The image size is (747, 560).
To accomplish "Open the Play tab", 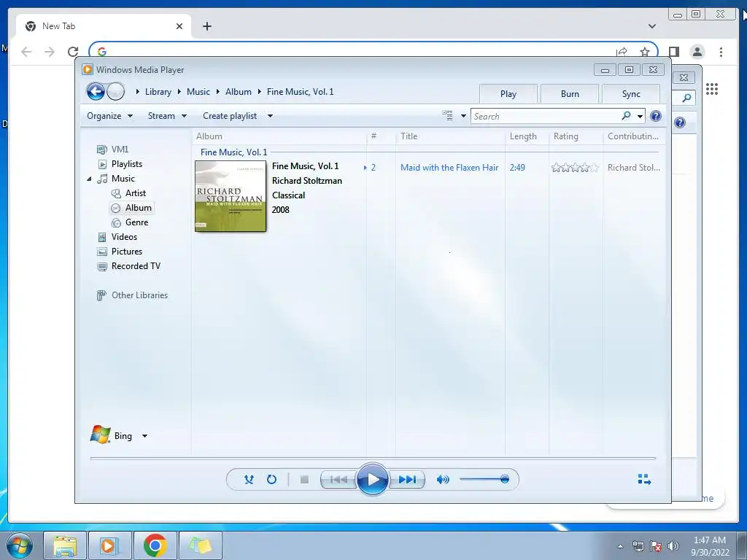I will click(508, 94).
